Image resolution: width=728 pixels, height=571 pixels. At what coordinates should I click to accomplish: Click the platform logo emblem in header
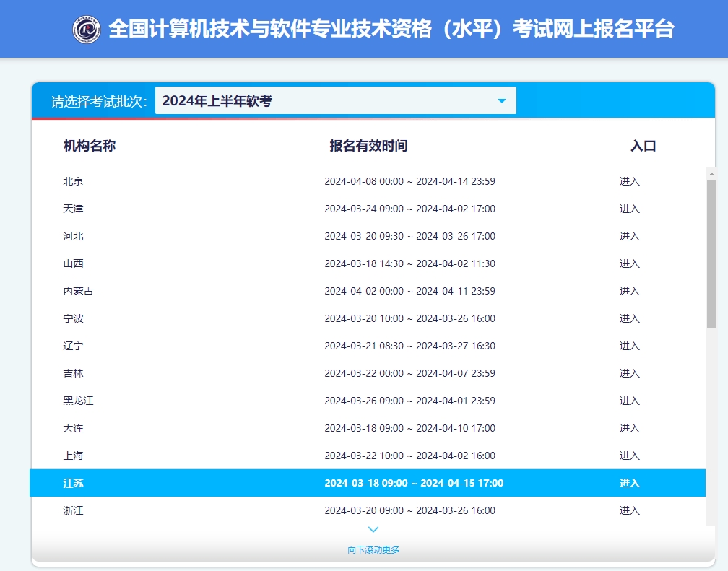click(87, 30)
